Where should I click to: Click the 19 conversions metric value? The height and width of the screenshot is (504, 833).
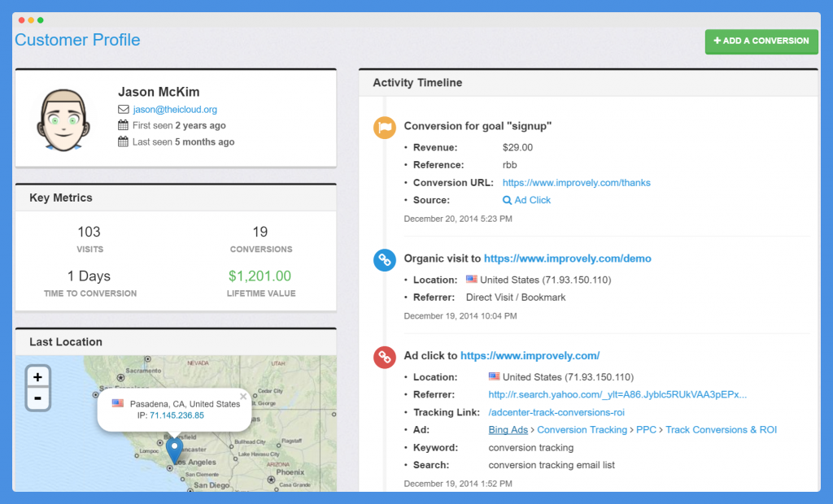pyautogui.click(x=259, y=232)
